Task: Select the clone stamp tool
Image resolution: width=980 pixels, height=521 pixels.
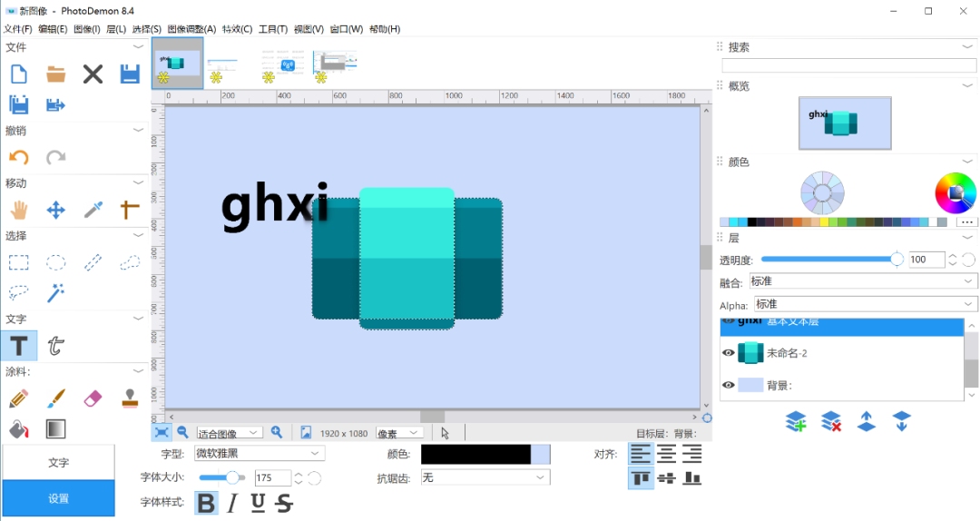Action: tap(130, 398)
